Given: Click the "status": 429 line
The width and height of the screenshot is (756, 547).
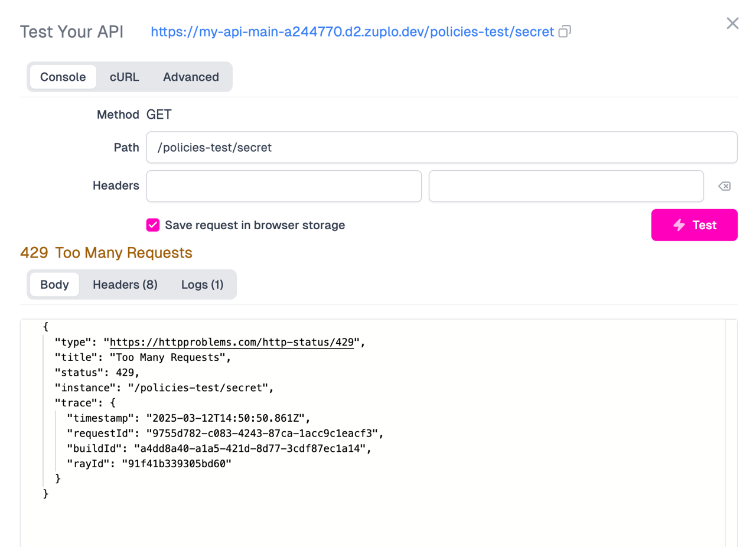Looking at the screenshot, I should [x=97, y=373].
